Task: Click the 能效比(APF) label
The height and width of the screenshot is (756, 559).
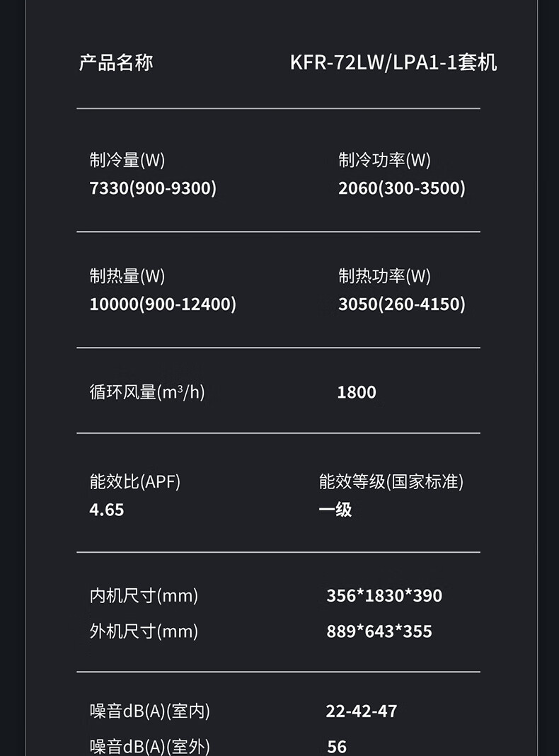Action: point(135,482)
